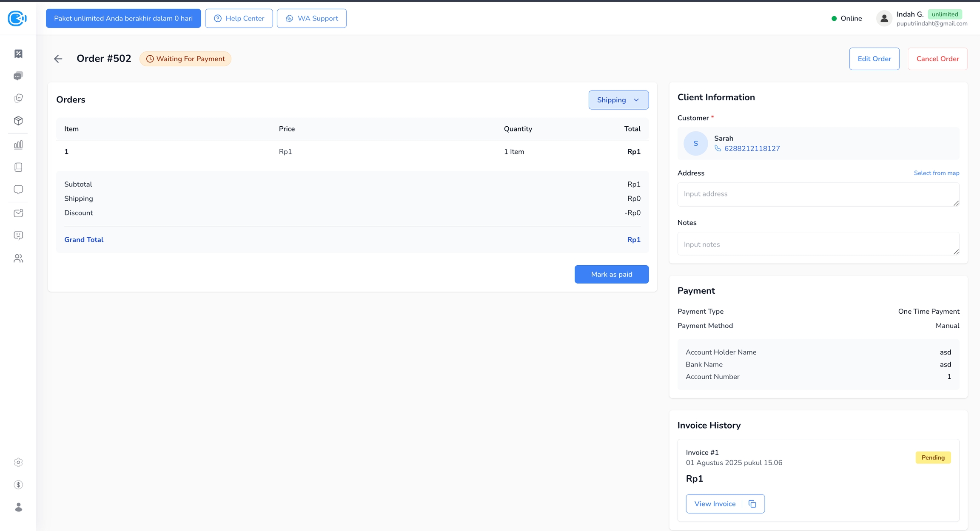The image size is (980, 531).
Task: Click the Cancel Order button
Action: click(937, 59)
